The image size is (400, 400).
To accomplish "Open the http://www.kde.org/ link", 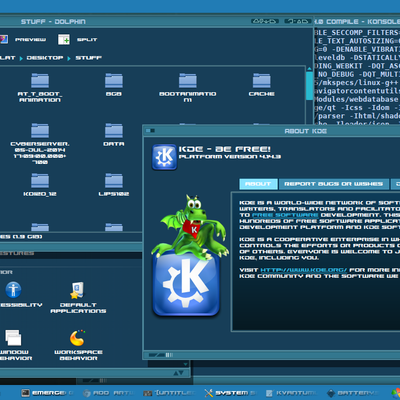I will pos(304,270).
